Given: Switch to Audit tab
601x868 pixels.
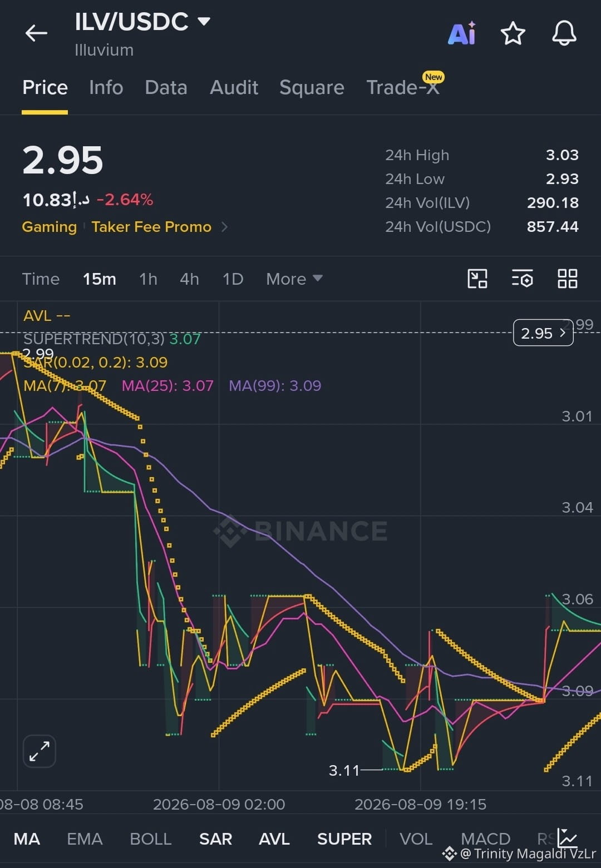Looking at the screenshot, I should coord(234,88).
